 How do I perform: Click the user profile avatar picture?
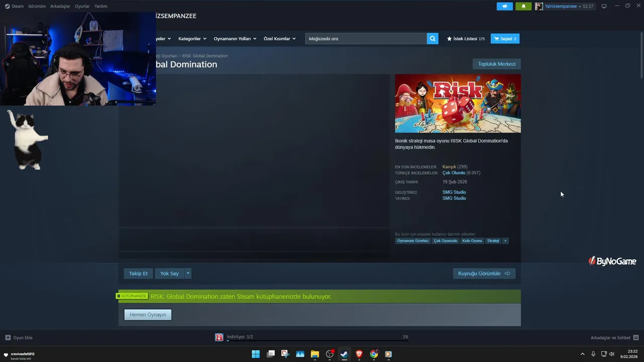pos(539,6)
